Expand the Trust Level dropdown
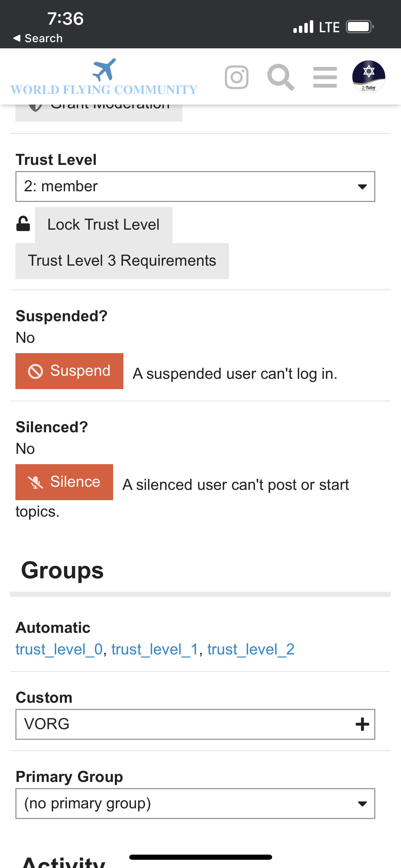Image resolution: width=401 pixels, height=868 pixels. pyautogui.click(x=195, y=186)
